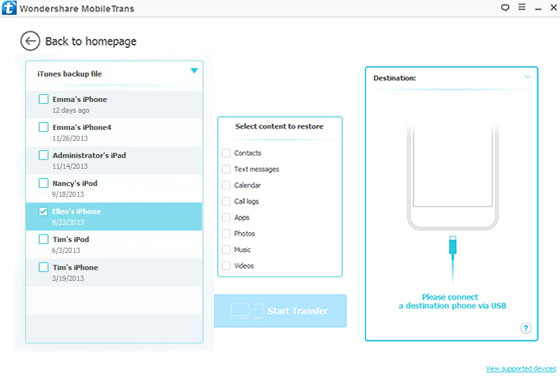Click the Please connect destination phone message
The image size is (560, 376).
[x=452, y=301]
